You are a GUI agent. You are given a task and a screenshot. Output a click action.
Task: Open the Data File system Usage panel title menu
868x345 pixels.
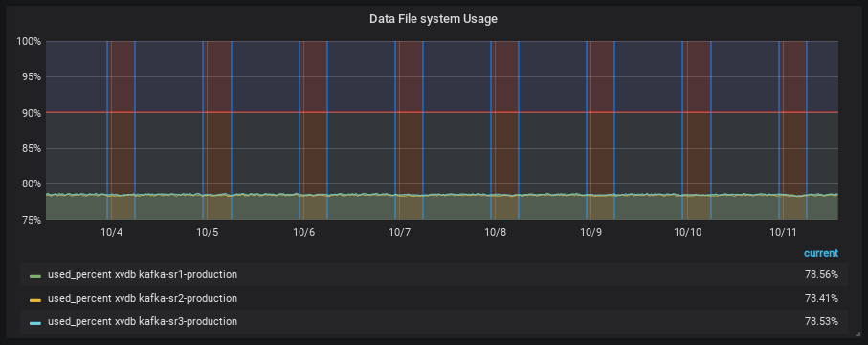point(434,19)
